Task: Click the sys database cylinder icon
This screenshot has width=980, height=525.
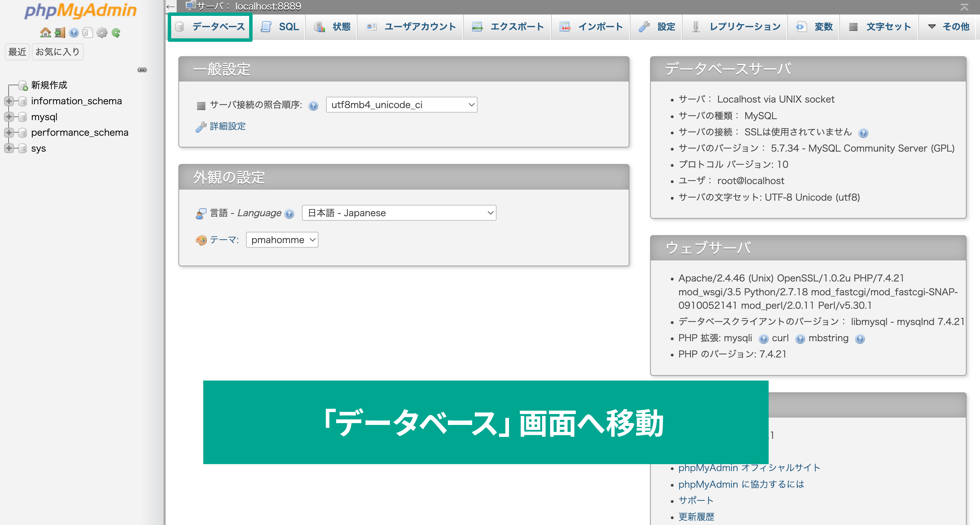Action: 22,148
